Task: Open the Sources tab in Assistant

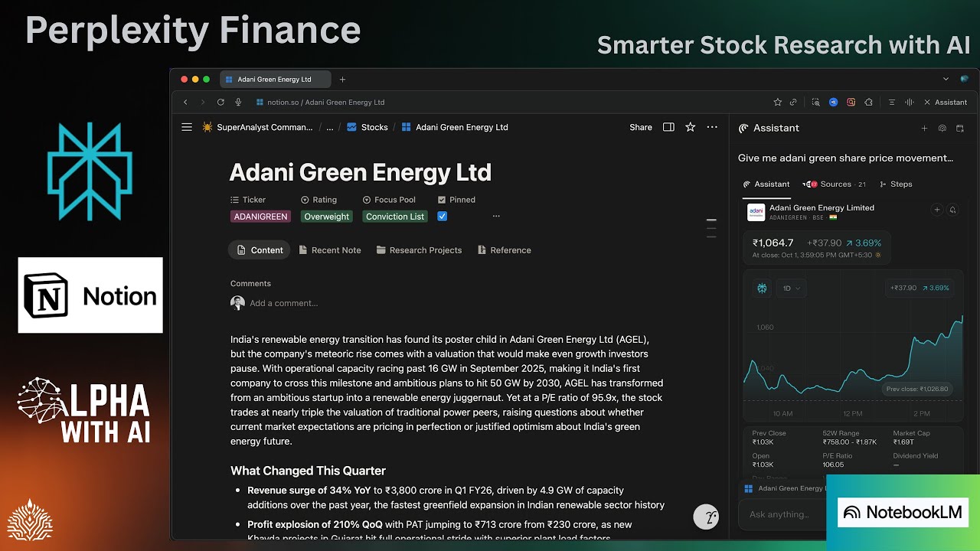Action: pyautogui.click(x=835, y=184)
